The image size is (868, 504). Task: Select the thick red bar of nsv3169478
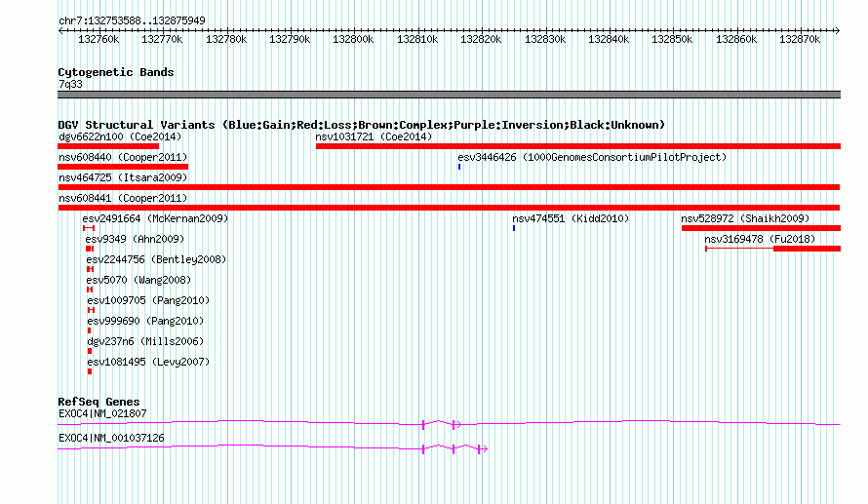[807, 249]
